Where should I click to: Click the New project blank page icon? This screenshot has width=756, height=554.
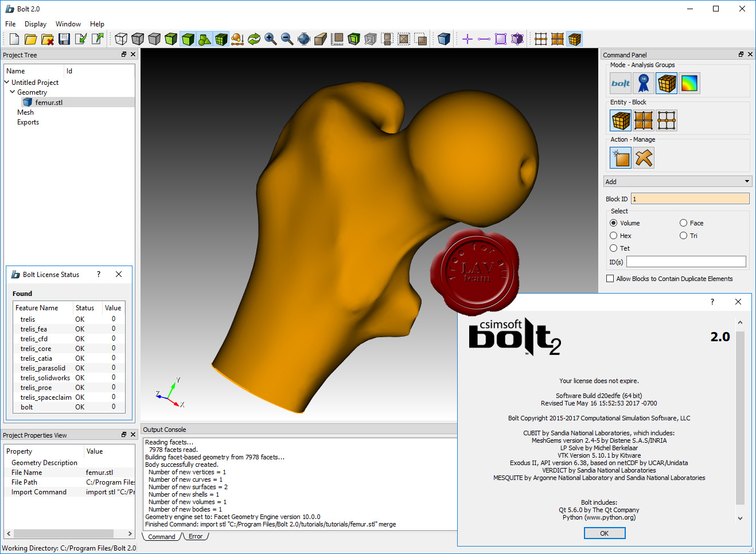point(14,39)
